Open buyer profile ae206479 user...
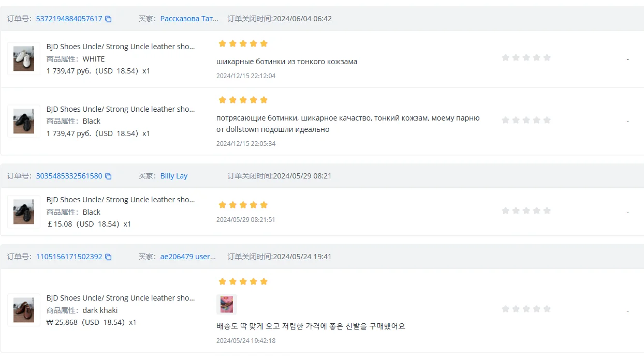The width and height of the screenshot is (644, 359). coord(188,257)
